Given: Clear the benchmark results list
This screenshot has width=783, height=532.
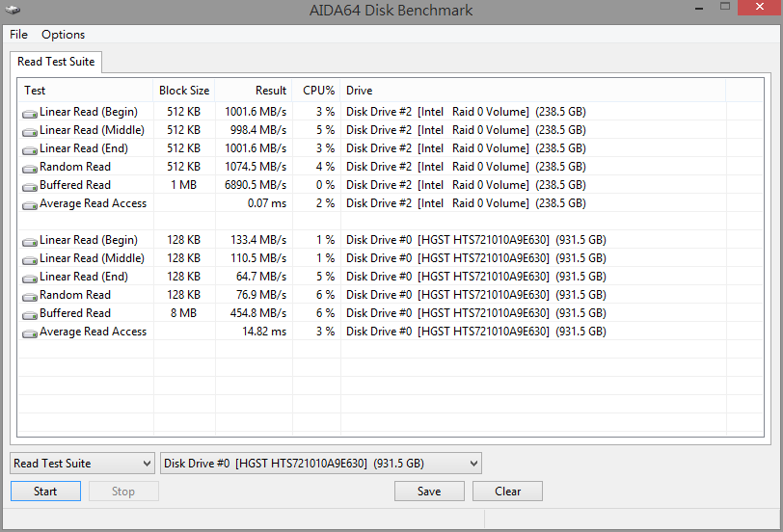Looking at the screenshot, I should pos(507,492).
